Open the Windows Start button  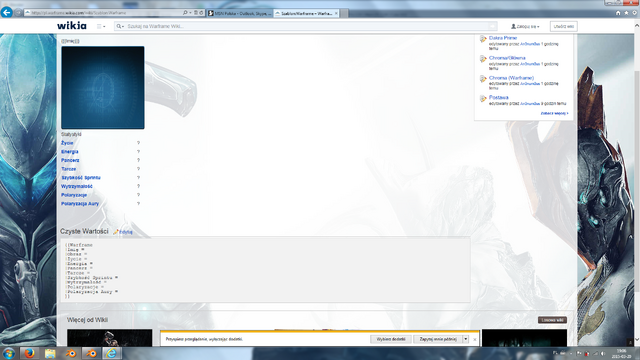(9, 353)
